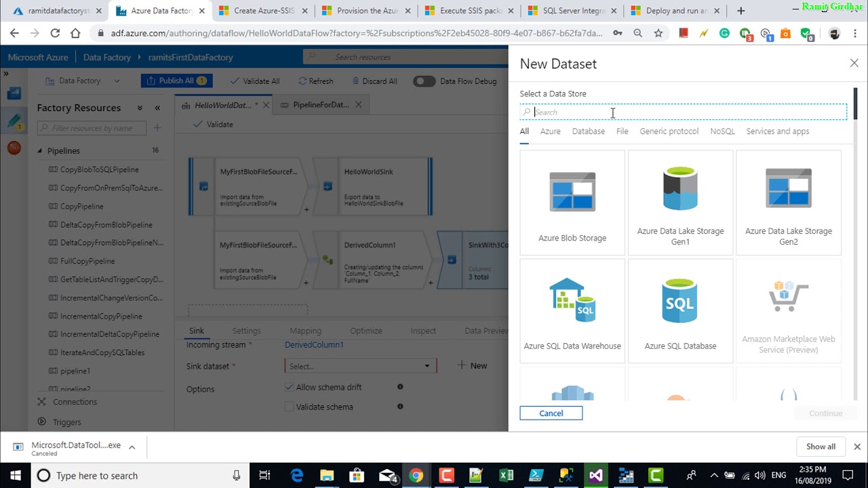Select Amazon Marketplace Web Service tile
The image size is (868, 488).
point(788,311)
